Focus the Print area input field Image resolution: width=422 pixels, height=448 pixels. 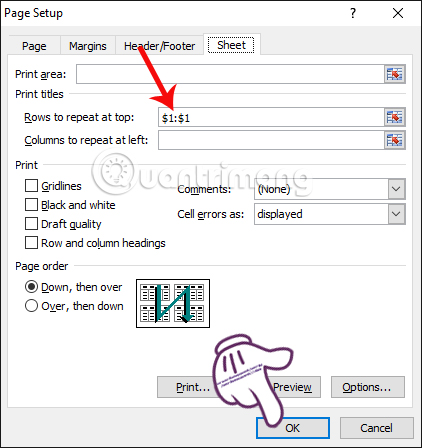tap(230, 74)
